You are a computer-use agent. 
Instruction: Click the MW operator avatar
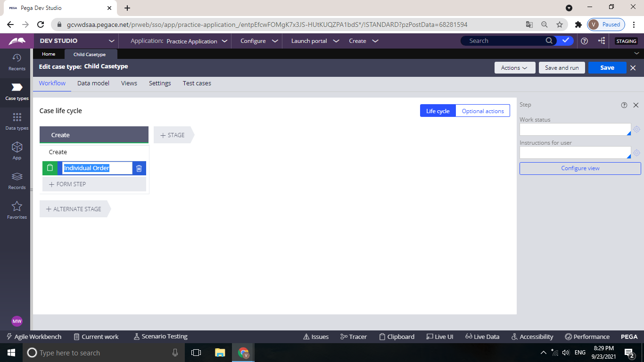coord(17,321)
